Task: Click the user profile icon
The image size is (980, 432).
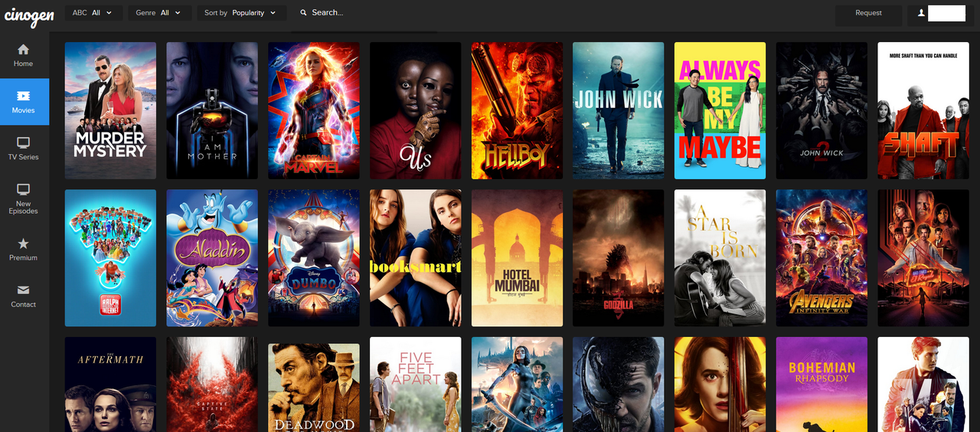Action: pos(920,13)
